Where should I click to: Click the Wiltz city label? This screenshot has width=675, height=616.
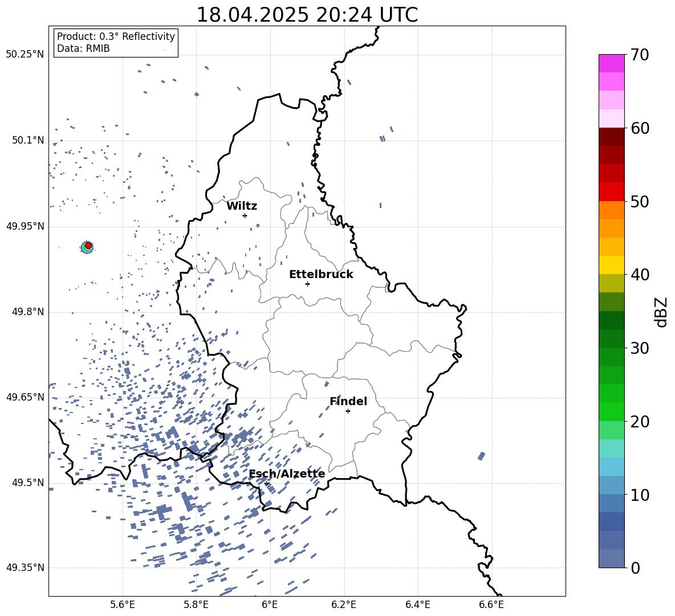pos(242,206)
